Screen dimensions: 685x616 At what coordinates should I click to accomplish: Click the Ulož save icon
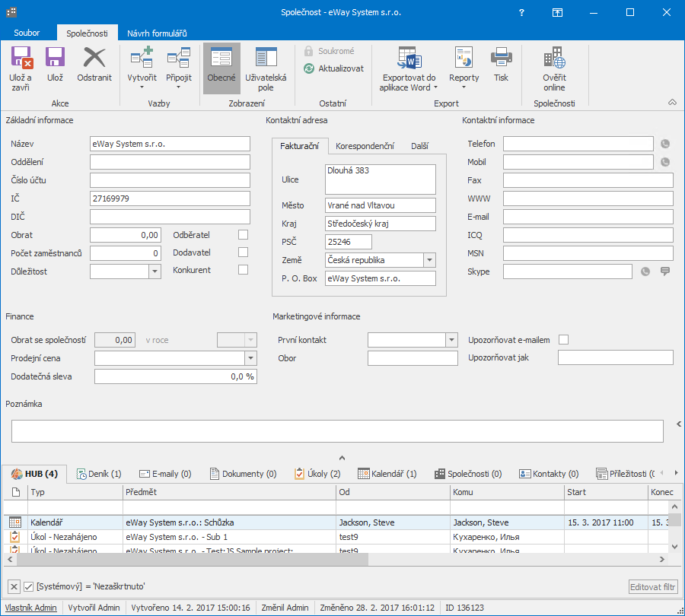click(55, 58)
